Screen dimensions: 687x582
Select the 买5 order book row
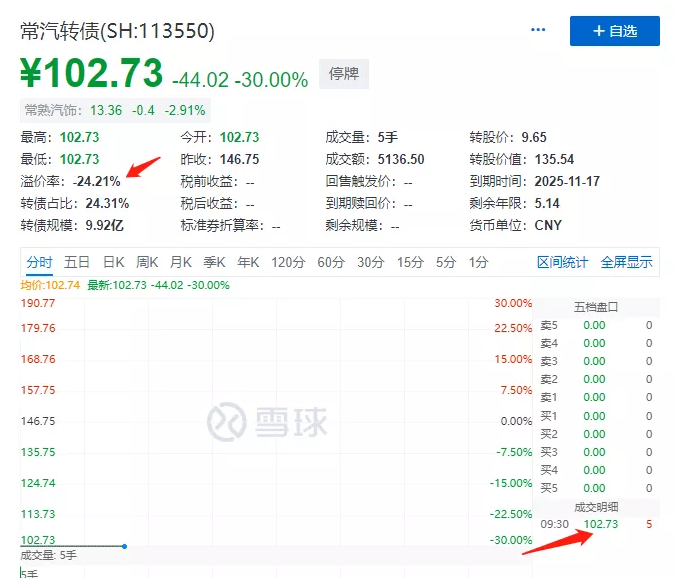coord(596,488)
